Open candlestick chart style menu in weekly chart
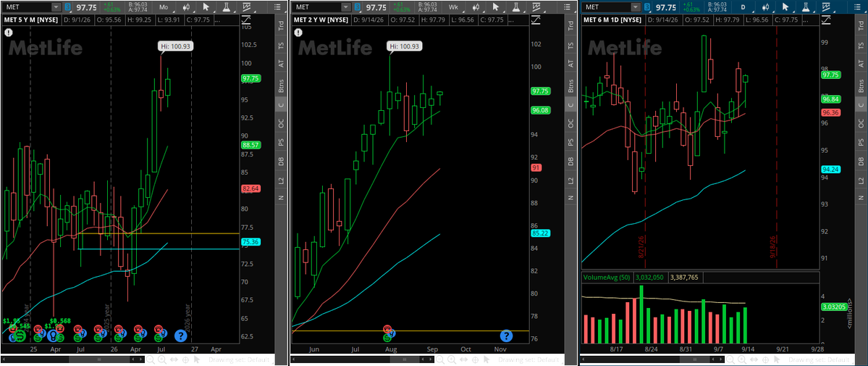Viewport: 868px width, 366px height. (x=476, y=7)
